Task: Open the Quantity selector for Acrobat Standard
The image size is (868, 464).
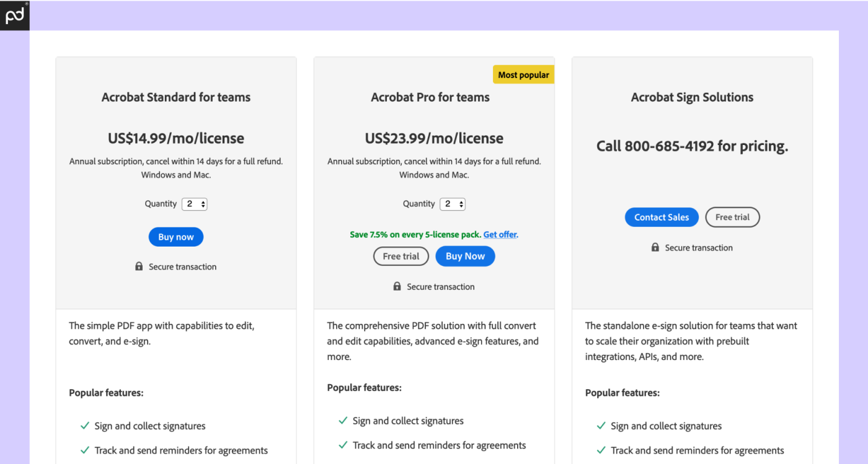Action: coord(194,204)
